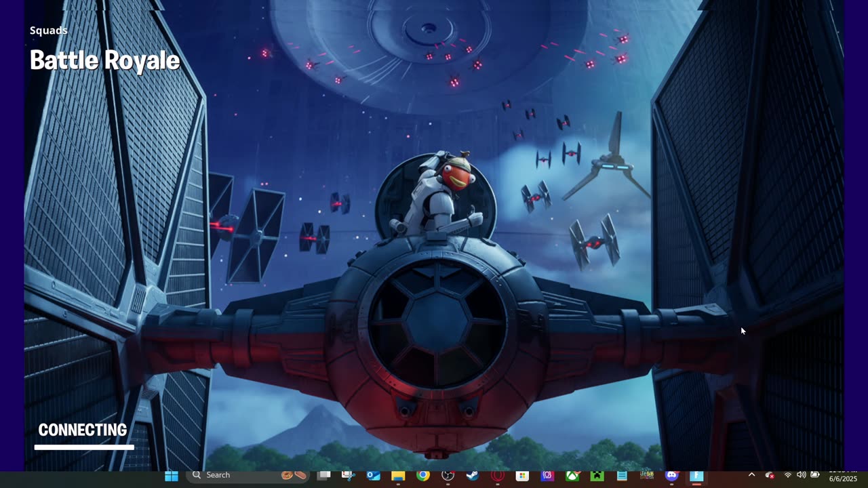This screenshot has width=868, height=488.
Task: Launch Minecraft from the taskbar
Action: [597, 476]
